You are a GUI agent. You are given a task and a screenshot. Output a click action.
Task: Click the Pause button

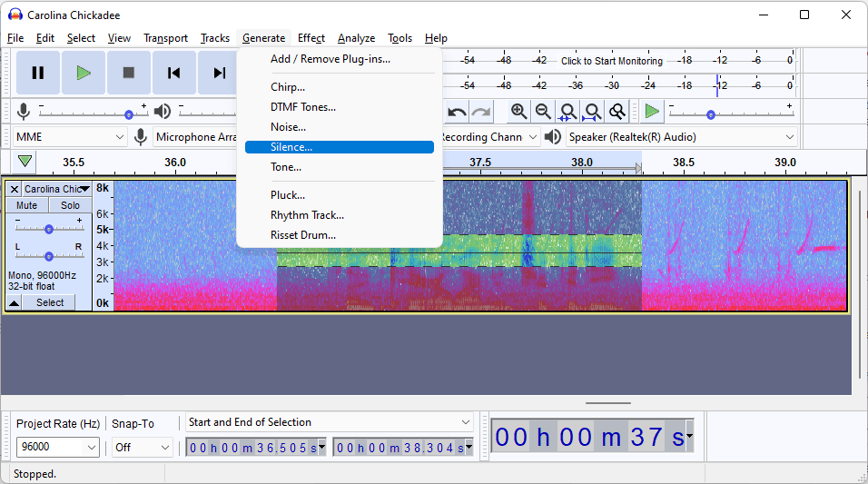37,73
